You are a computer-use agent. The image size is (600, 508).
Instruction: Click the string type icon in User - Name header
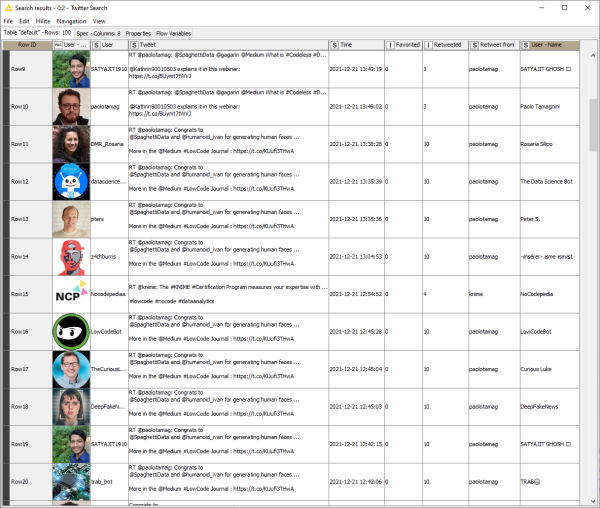(x=526, y=45)
